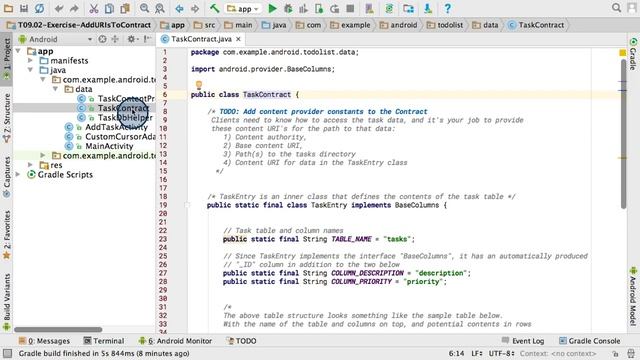Open the app run configuration dropdown
640x360 pixels.
click(x=243, y=9)
